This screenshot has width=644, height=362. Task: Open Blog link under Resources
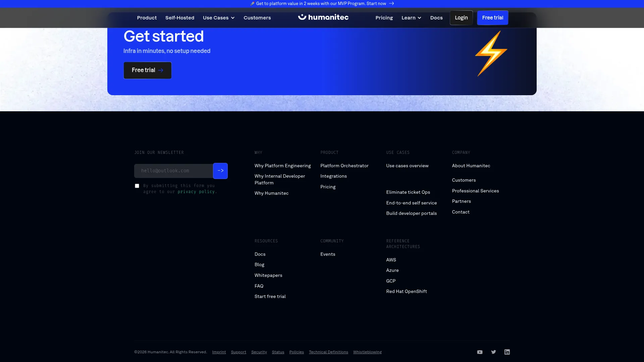(x=259, y=265)
